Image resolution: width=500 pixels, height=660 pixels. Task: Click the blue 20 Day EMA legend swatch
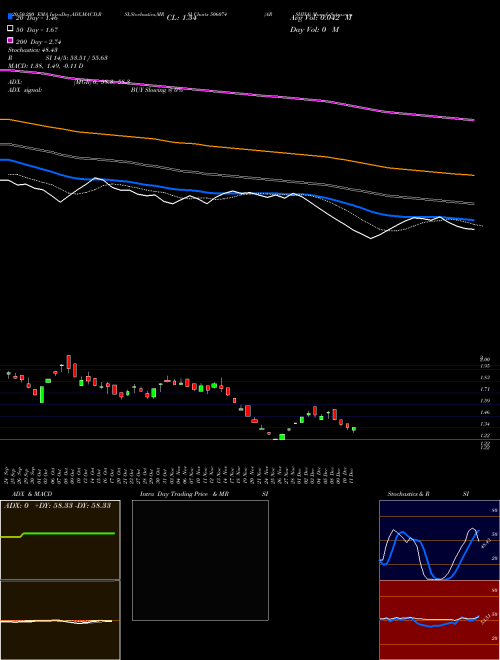[x=10, y=17]
